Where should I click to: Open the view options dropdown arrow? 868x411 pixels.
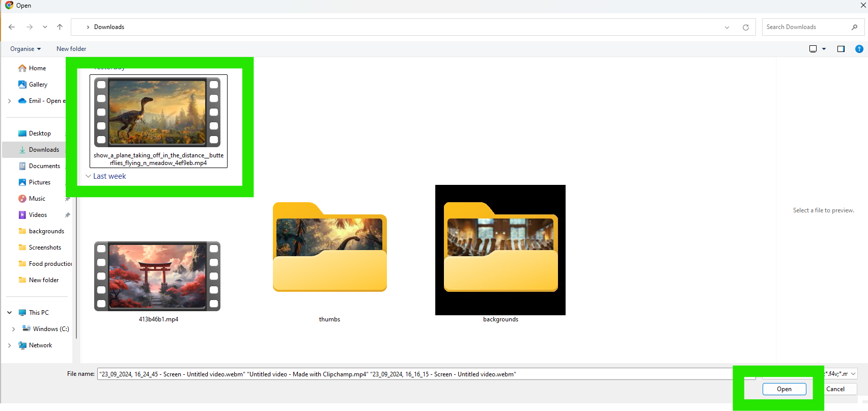coord(824,49)
